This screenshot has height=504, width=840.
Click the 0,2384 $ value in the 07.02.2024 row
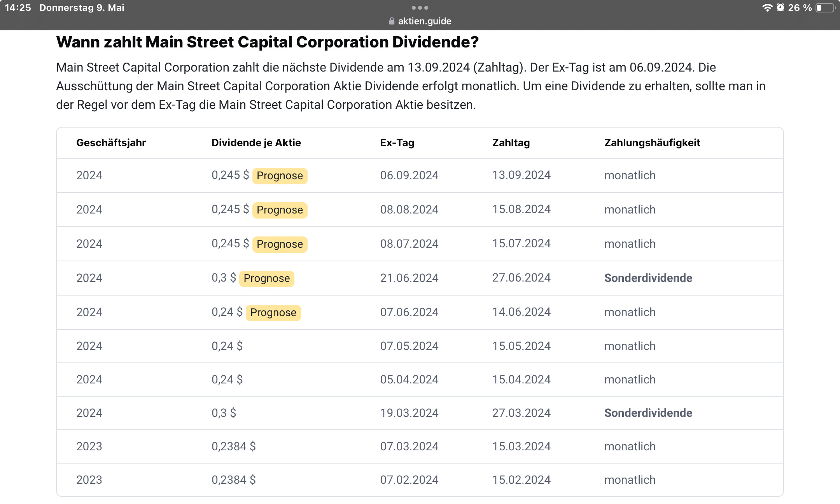coord(234,480)
